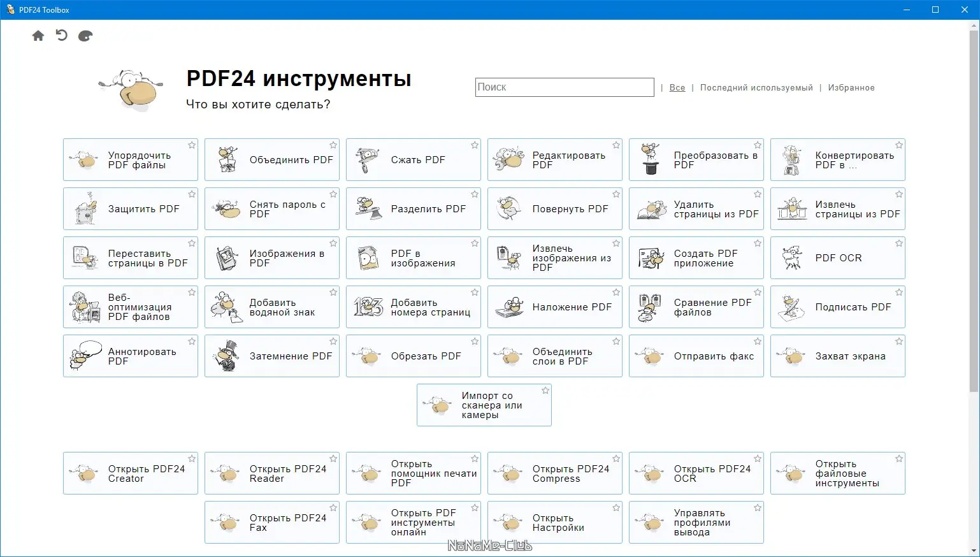
Task: Show Избранное tools
Action: (851, 88)
